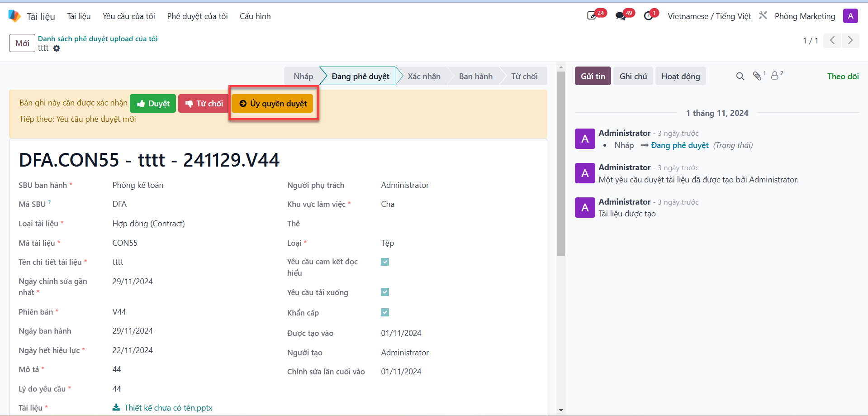The height and width of the screenshot is (416, 868).
Task: Click the Odoo app logo icon
Action: tap(14, 16)
